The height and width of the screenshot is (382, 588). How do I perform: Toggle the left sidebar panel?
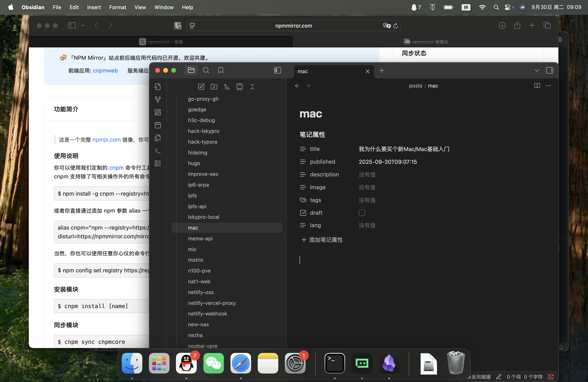pyautogui.click(x=277, y=70)
